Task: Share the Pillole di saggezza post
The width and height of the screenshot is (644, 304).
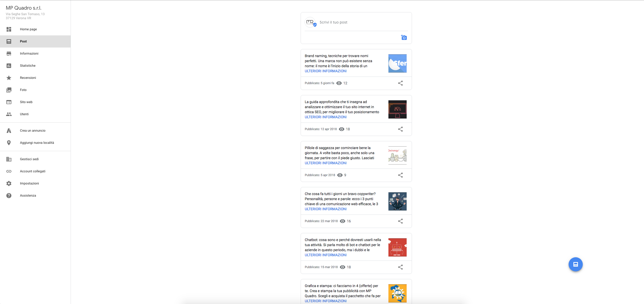Action: 400,175
